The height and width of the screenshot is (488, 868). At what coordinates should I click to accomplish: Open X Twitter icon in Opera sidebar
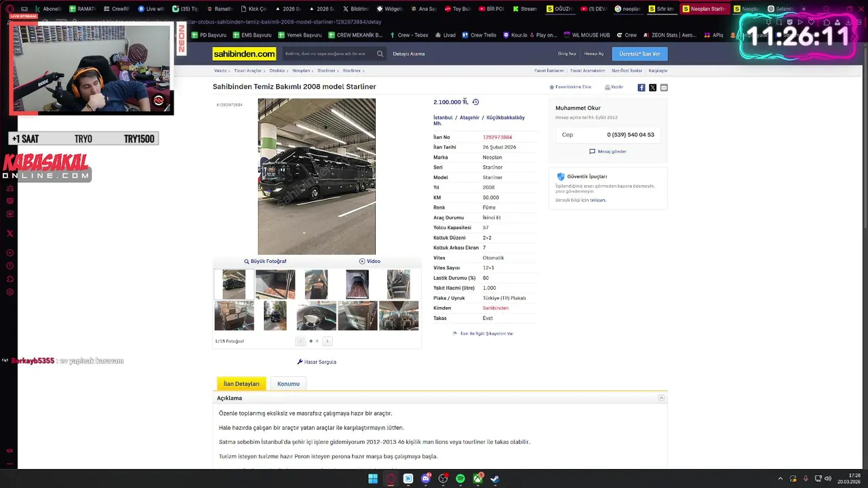point(9,233)
